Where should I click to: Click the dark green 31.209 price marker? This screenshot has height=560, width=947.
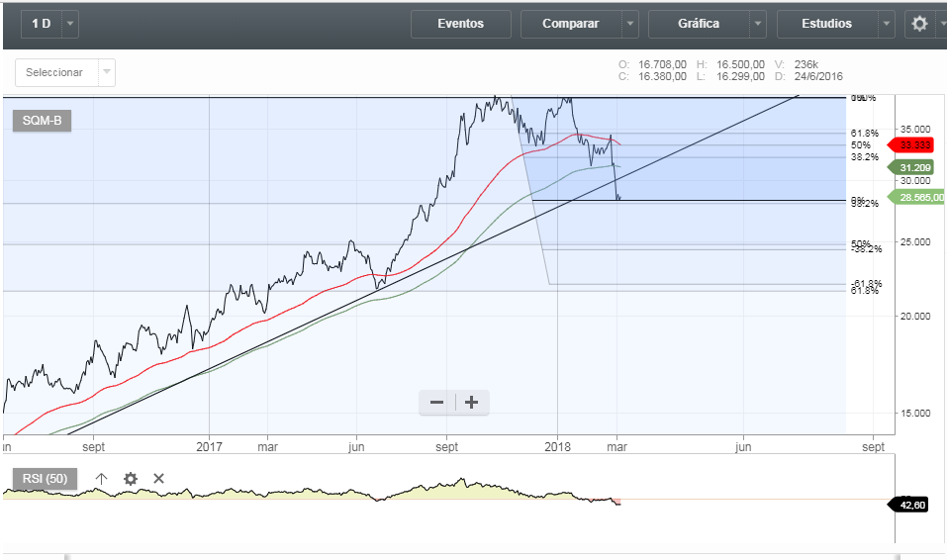[910, 167]
